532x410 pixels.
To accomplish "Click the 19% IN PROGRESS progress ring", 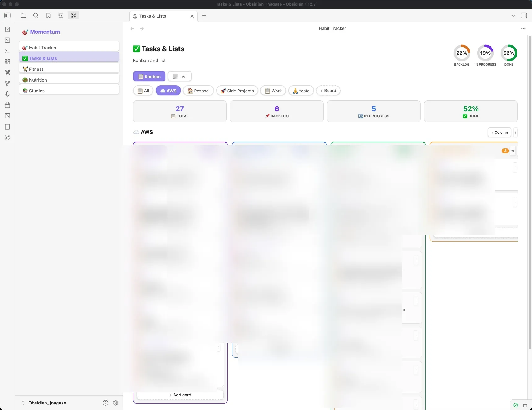I will (485, 53).
